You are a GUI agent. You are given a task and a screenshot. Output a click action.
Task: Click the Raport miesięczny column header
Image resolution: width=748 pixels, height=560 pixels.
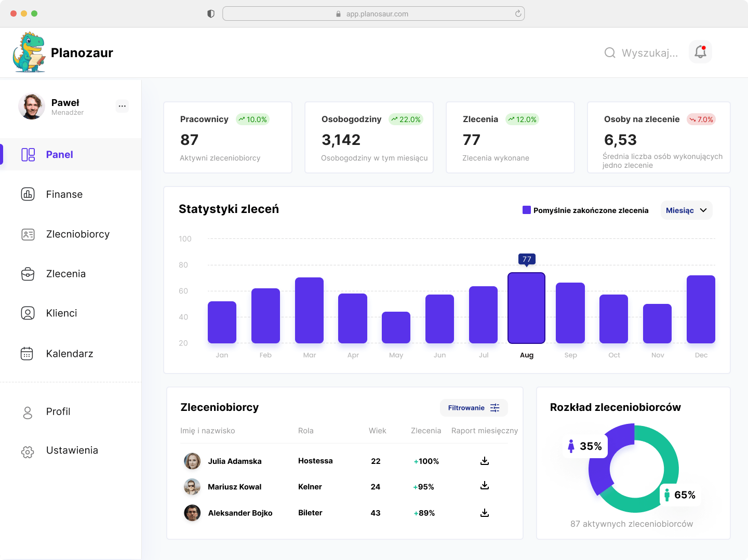pyautogui.click(x=485, y=431)
